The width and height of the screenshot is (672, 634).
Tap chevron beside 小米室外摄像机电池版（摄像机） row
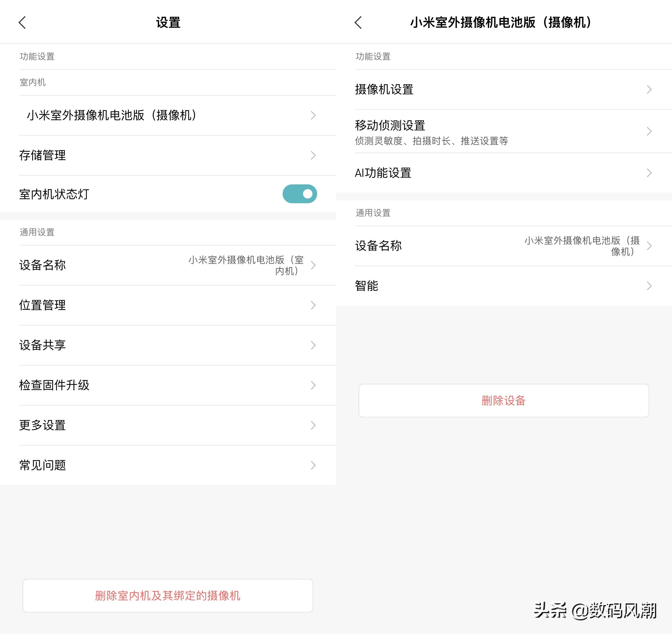pos(313,116)
